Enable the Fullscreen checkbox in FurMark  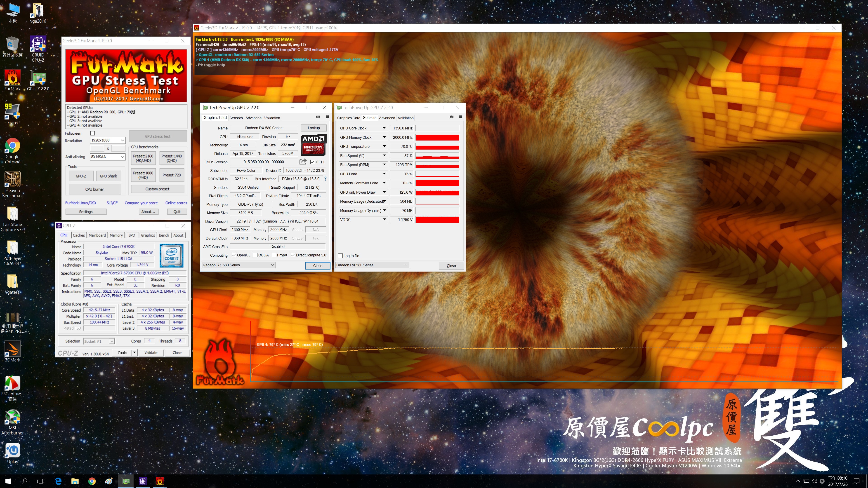93,133
